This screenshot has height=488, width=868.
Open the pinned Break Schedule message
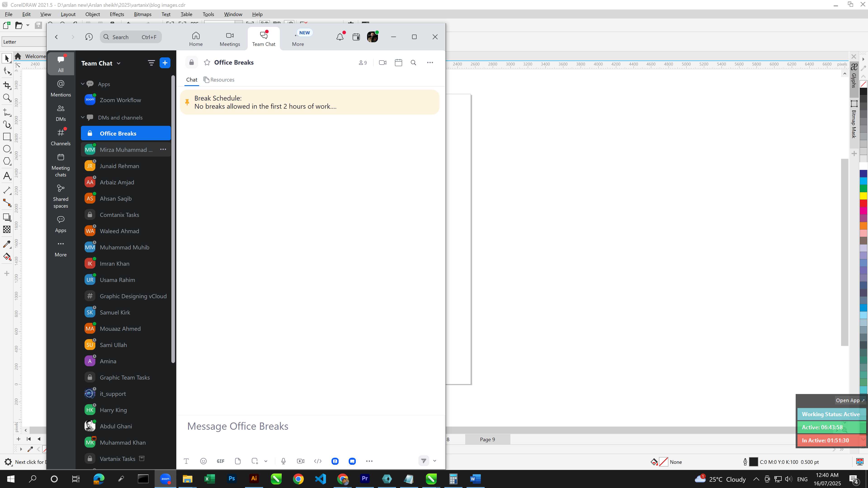click(x=310, y=102)
